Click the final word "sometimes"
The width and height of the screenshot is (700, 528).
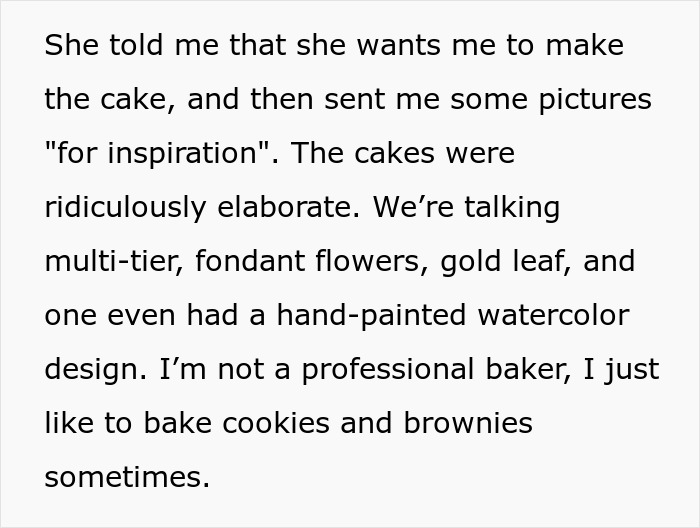click(127, 478)
